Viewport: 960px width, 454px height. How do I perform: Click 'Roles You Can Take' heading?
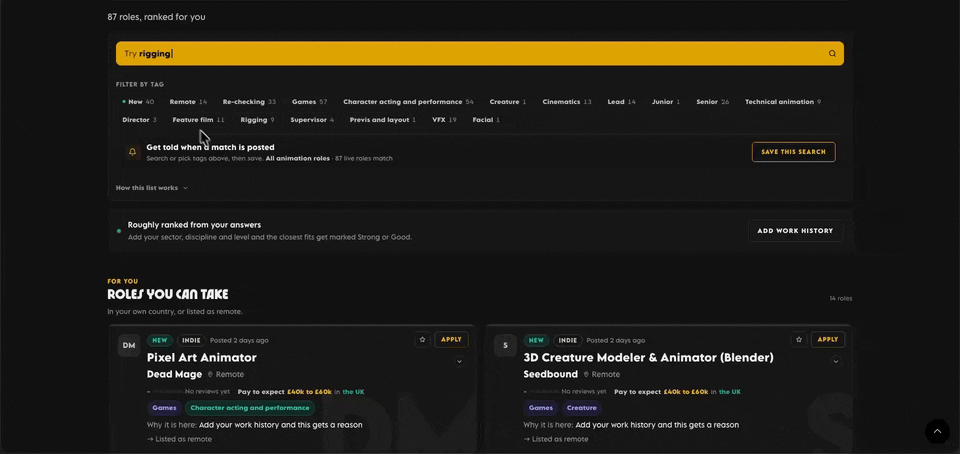[168, 294]
